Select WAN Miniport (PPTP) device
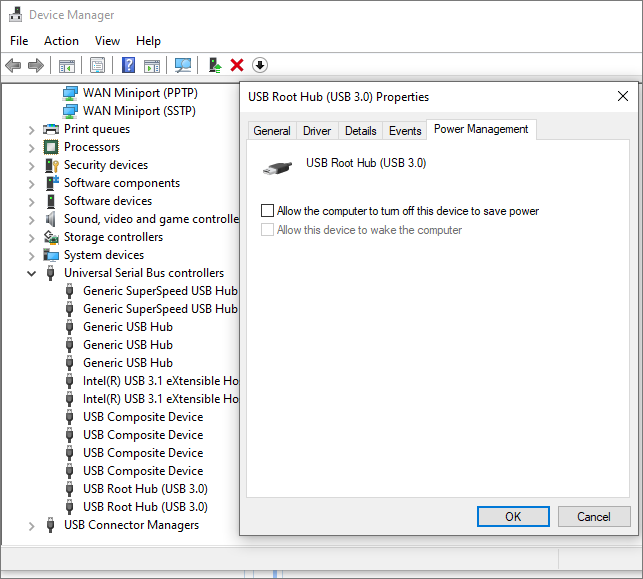This screenshot has width=643, height=579. (x=139, y=93)
